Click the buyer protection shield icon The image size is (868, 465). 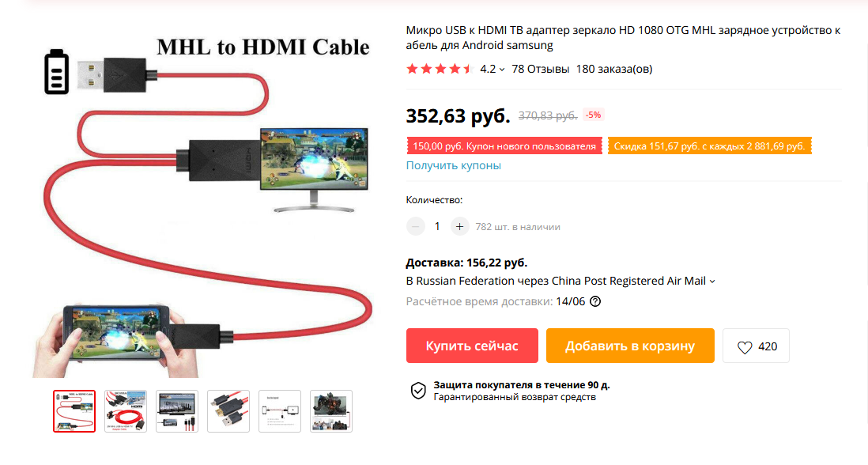point(418,391)
